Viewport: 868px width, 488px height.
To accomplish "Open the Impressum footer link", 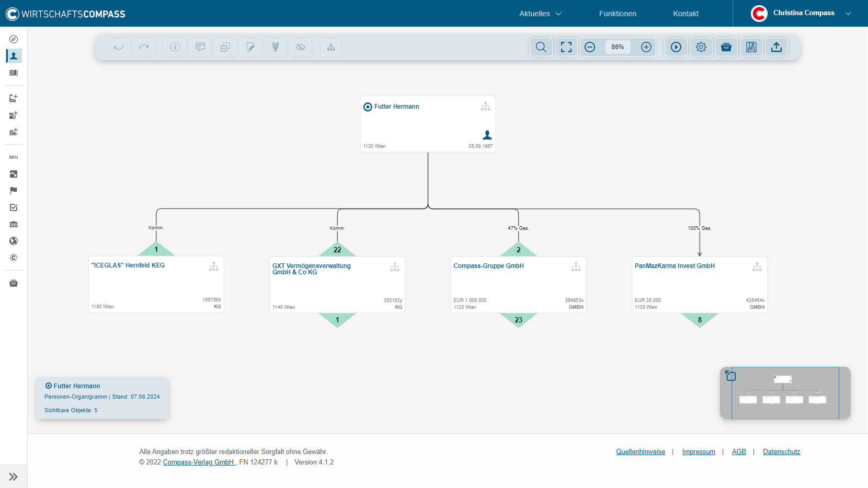I will tap(699, 452).
